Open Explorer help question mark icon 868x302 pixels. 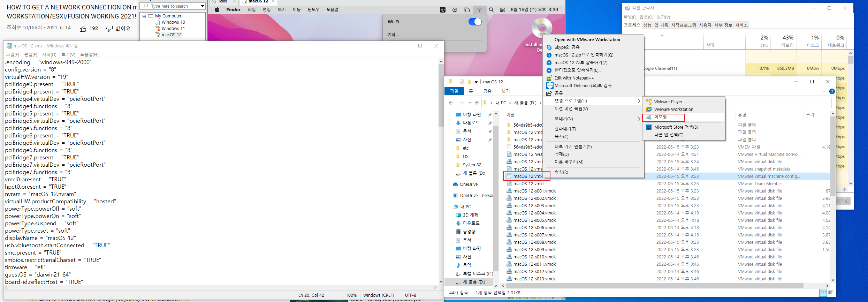click(x=832, y=91)
